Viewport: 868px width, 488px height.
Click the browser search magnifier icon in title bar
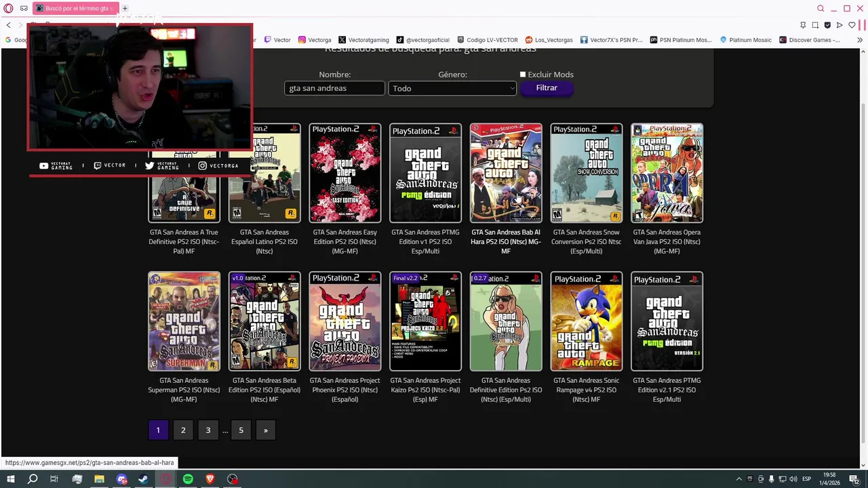click(x=821, y=8)
